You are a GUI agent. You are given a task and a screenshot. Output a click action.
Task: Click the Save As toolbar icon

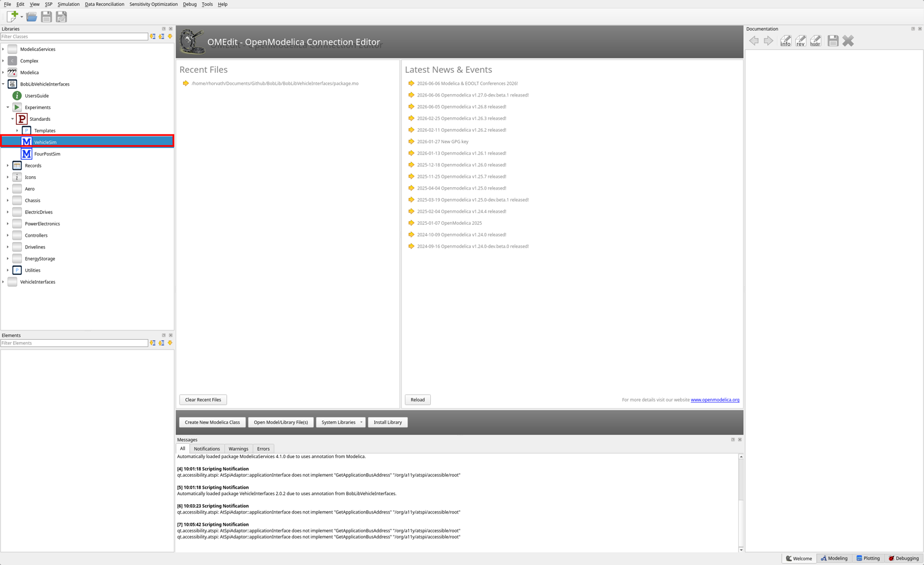(61, 17)
